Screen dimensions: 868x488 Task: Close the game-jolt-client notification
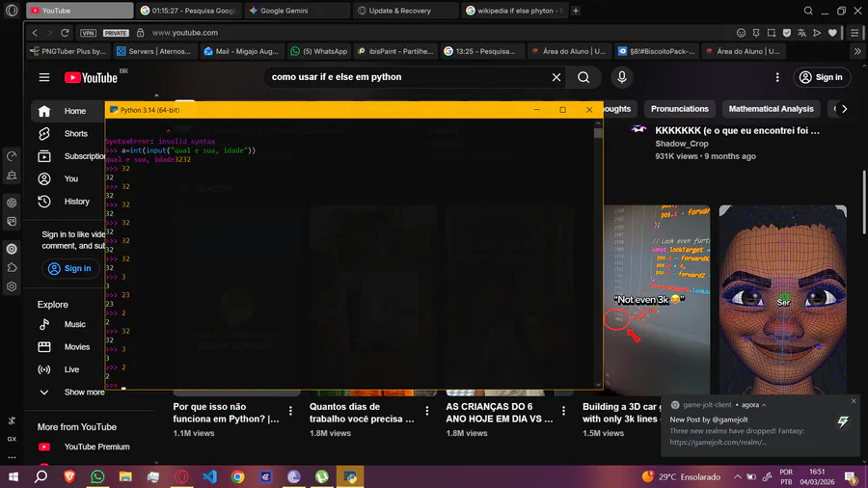(x=854, y=401)
